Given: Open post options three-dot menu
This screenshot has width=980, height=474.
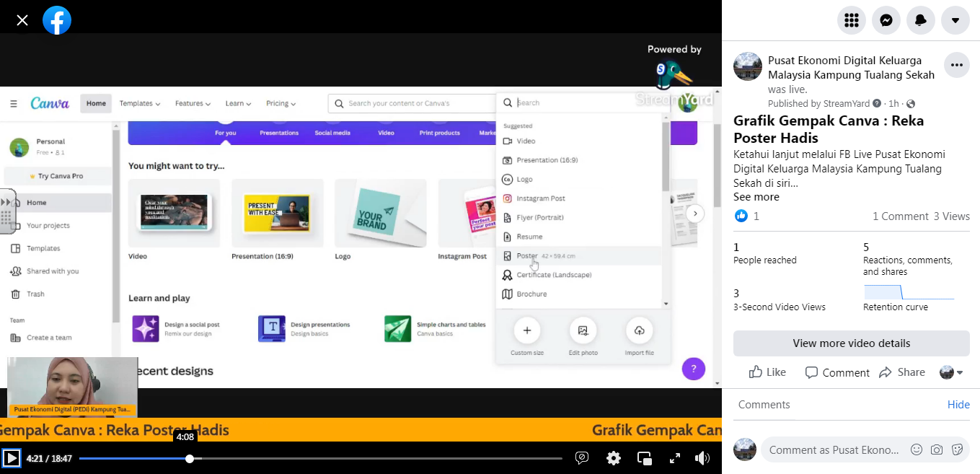Looking at the screenshot, I should coord(956,65).
